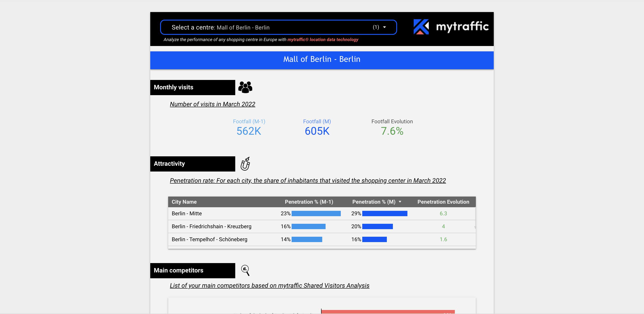The image size is (644, 314).
Task: Click the Attractivity magnet icon
Action: click(245, 164)
